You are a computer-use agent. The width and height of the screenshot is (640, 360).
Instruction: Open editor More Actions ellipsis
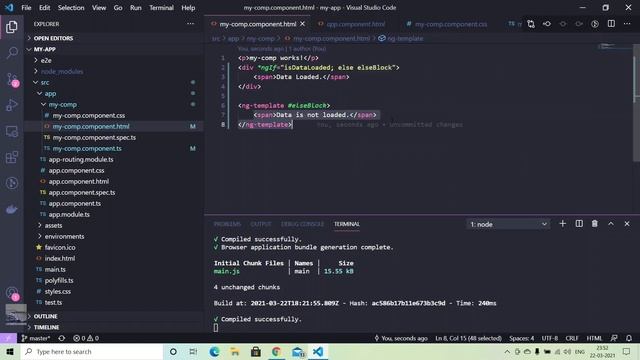(627, 24)
